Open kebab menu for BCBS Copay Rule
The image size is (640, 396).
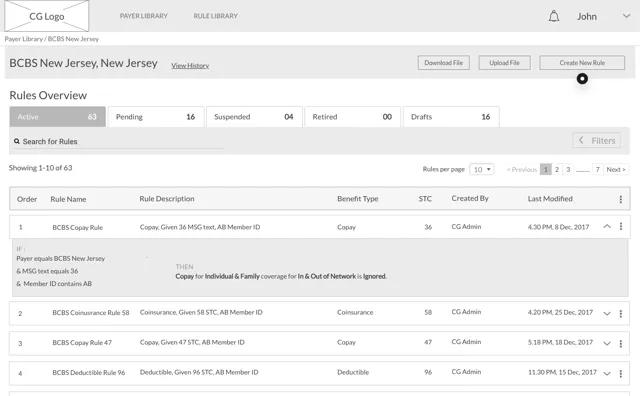point(620,226)
